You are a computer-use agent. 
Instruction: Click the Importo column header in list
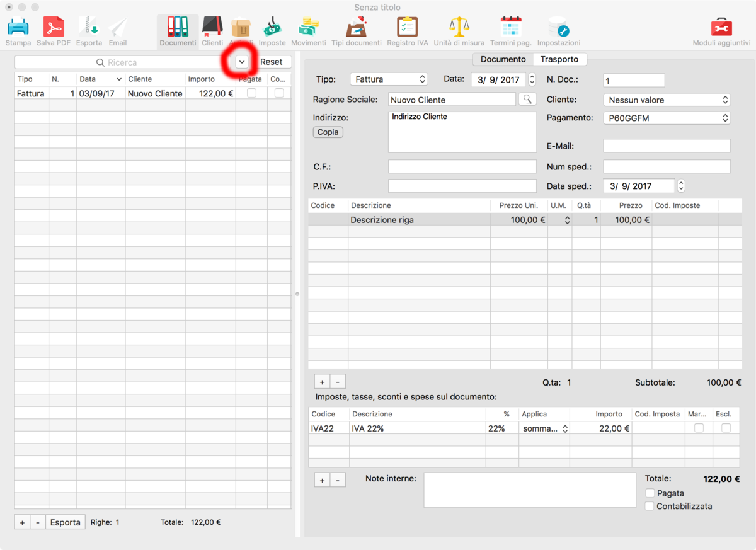coord(210,79)
